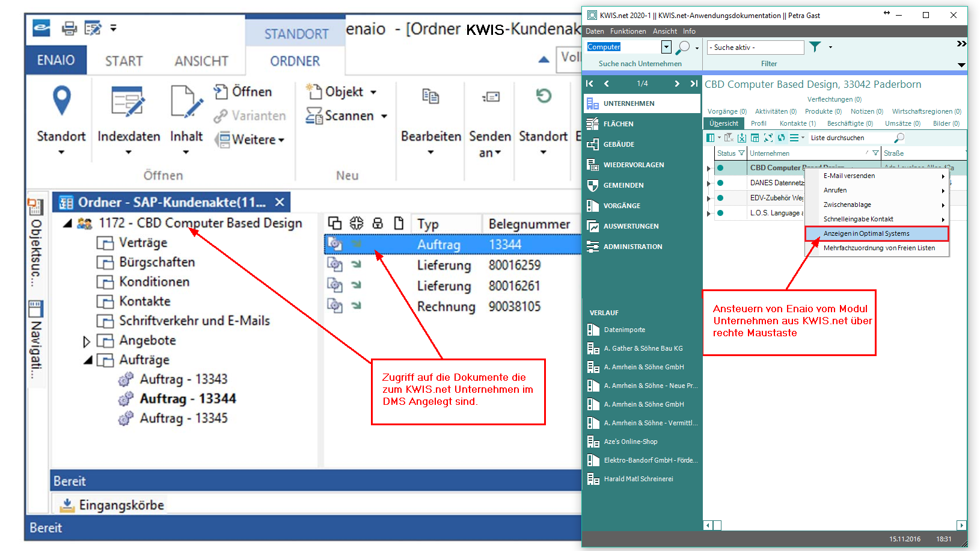Click the Öffnen button in ribbon
980x551 pixels.
coord(243,91)
